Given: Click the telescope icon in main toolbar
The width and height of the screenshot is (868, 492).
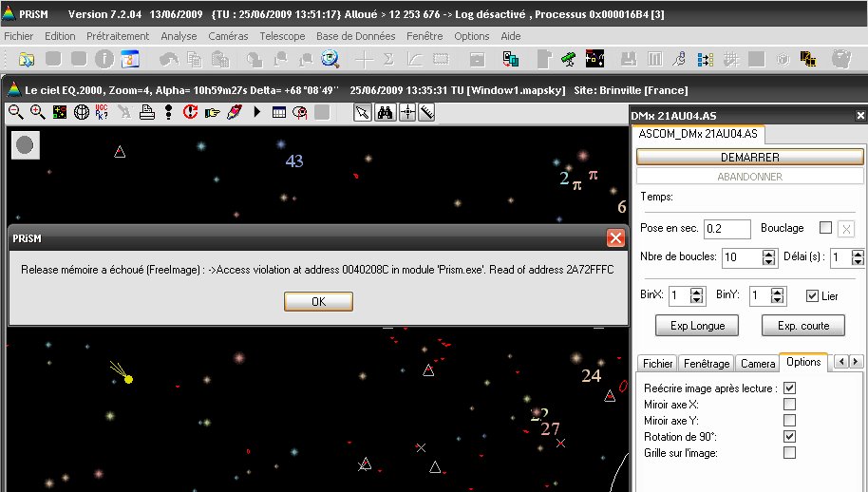Looking at the screenshot, I should (x=568, y=59).
